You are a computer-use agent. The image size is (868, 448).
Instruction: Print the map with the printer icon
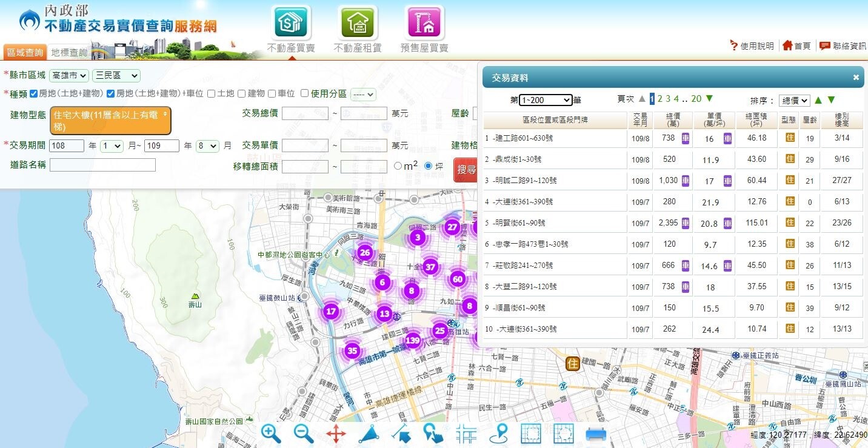(x=596, y=433)
